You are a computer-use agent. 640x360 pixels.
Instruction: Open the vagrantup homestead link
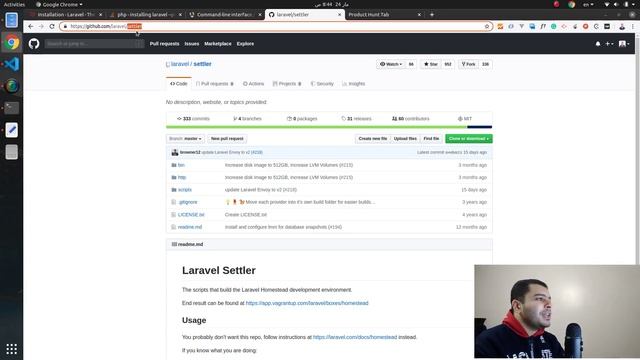point(307,303)
